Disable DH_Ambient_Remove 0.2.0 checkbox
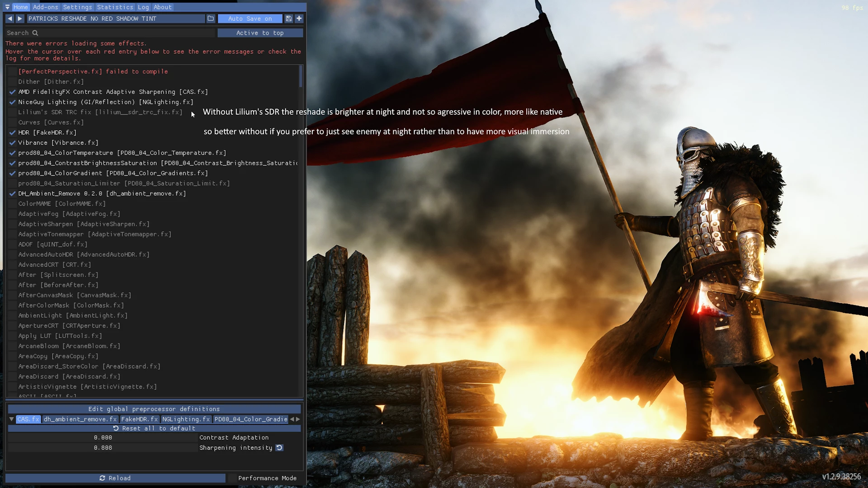 13,193
